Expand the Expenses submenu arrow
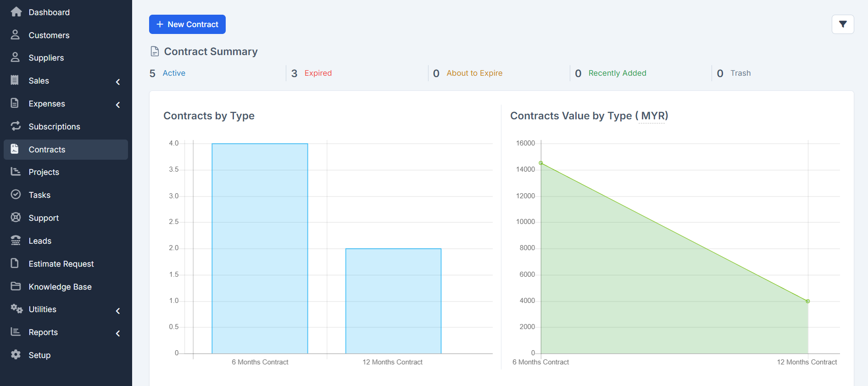Viewport: 868px width, 386px height. (118, 105)
